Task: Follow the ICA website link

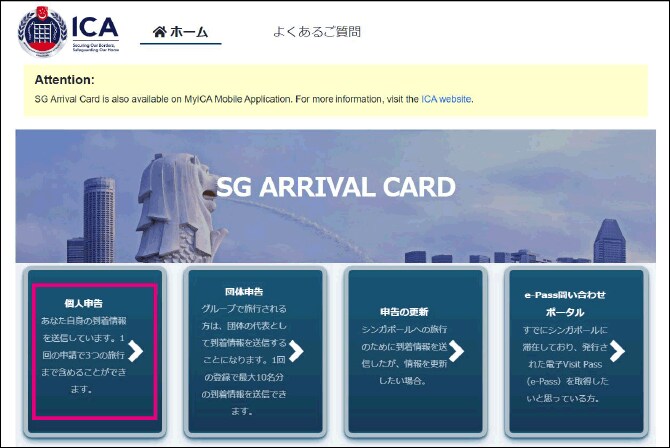Action: (446, 99)
